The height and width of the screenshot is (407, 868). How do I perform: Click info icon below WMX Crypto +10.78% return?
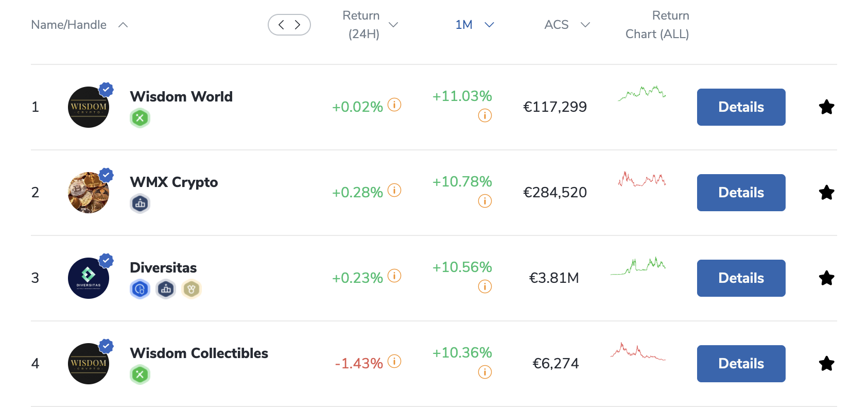tap(485, 201)
